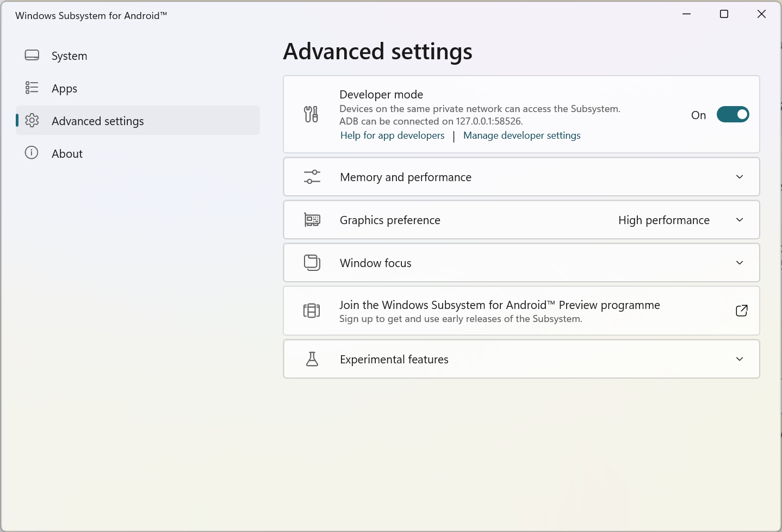Image resolution: width=782 pixels, height=532 pixels.
Task: Click the Graphics preference label
Action: (x=390, y=220)
